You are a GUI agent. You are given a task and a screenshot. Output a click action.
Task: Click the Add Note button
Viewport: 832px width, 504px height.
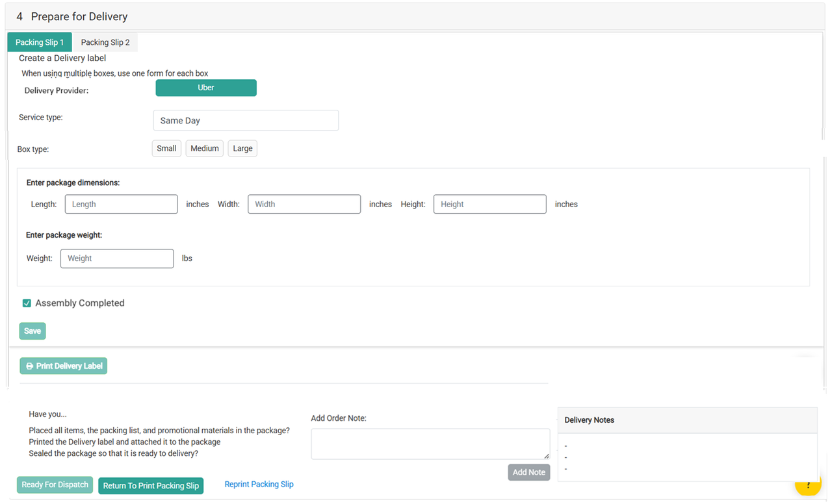point(529,472)
